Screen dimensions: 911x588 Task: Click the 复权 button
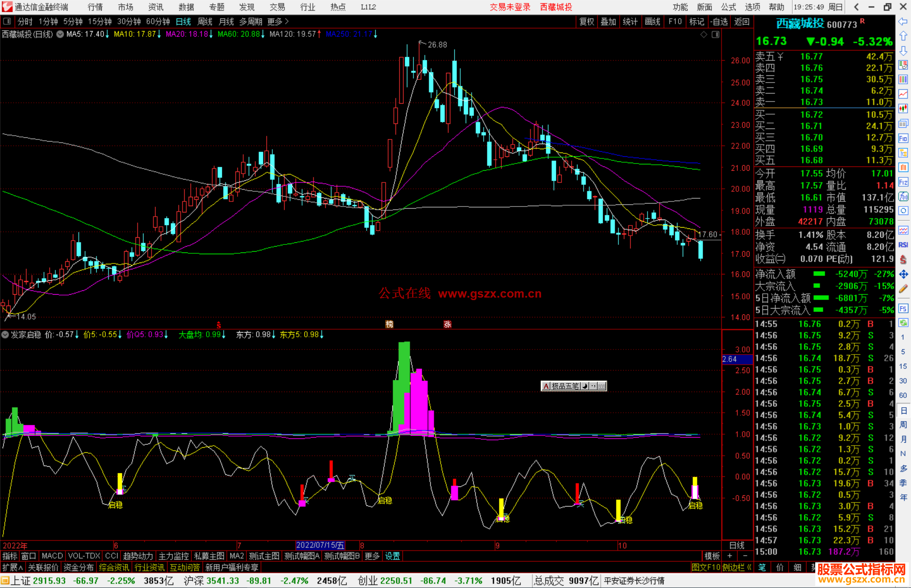point(587,21)
